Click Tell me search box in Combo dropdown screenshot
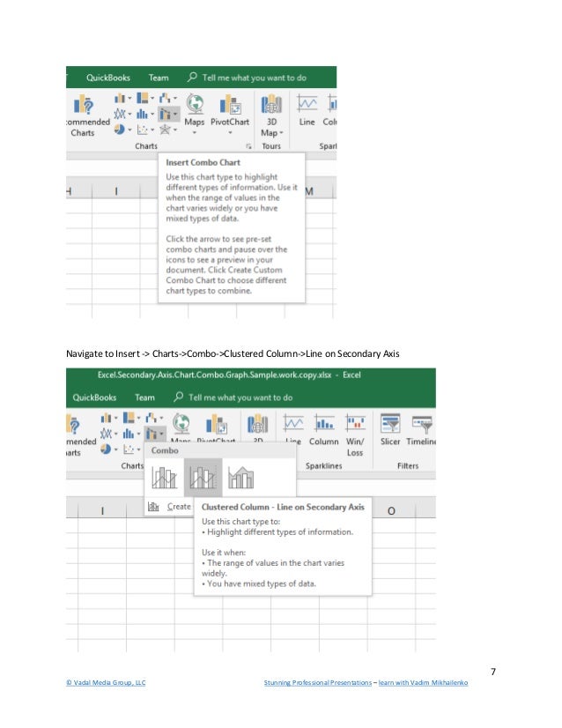The height and width of the screenshot is (728, 562). pyautogui.click(x=233, y=397)
